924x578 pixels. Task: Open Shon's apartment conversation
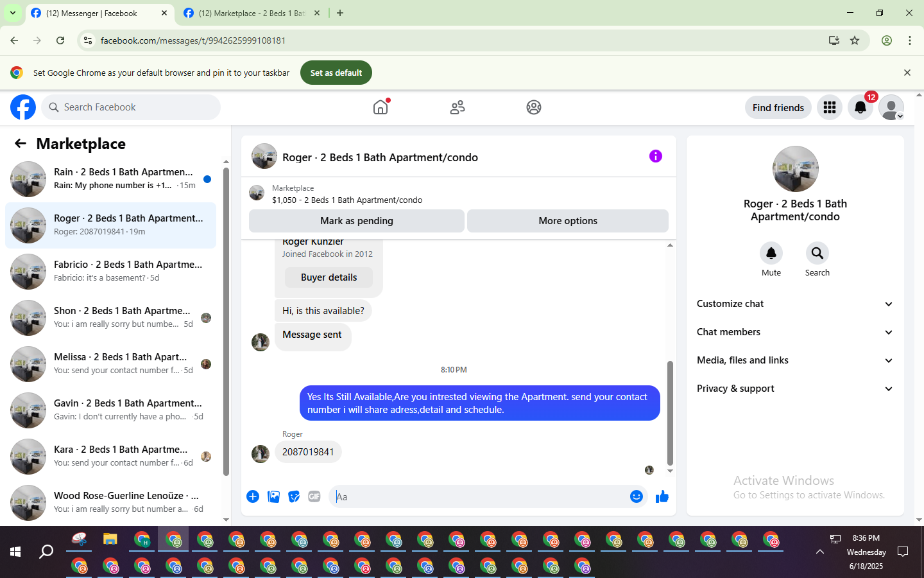110,318
